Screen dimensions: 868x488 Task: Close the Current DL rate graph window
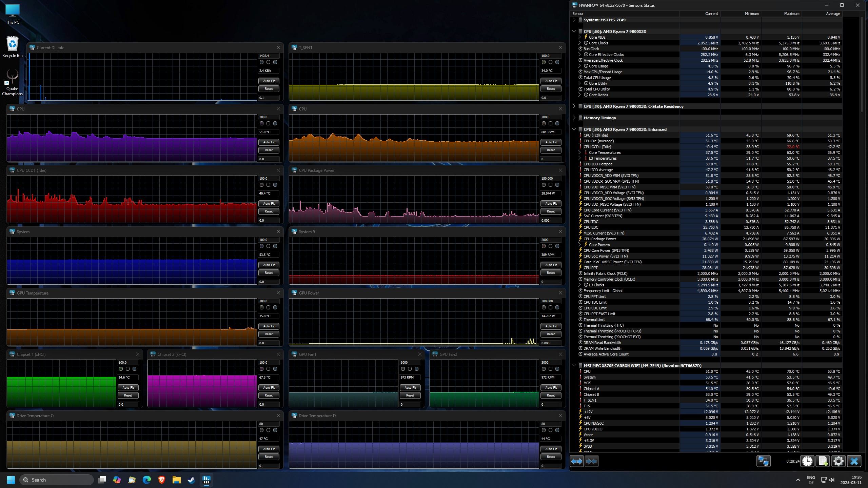[x=278, y=47]
